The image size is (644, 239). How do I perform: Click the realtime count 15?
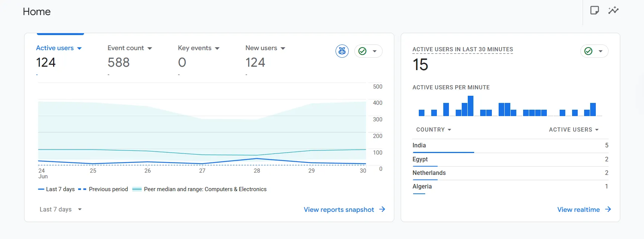[x=420, y=65]
